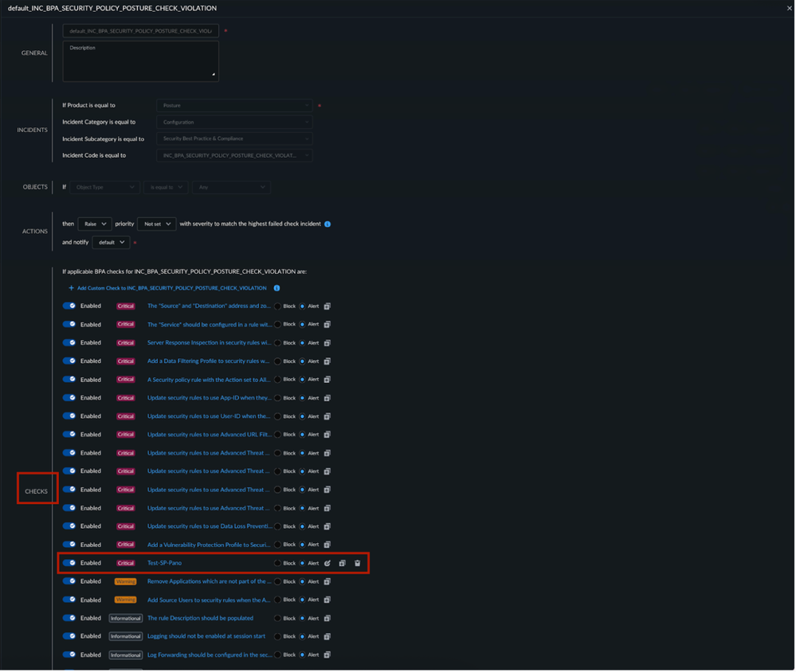Clone the Advanced URL Filtering check
Screen dimensions: 796x672
point(327,435)
